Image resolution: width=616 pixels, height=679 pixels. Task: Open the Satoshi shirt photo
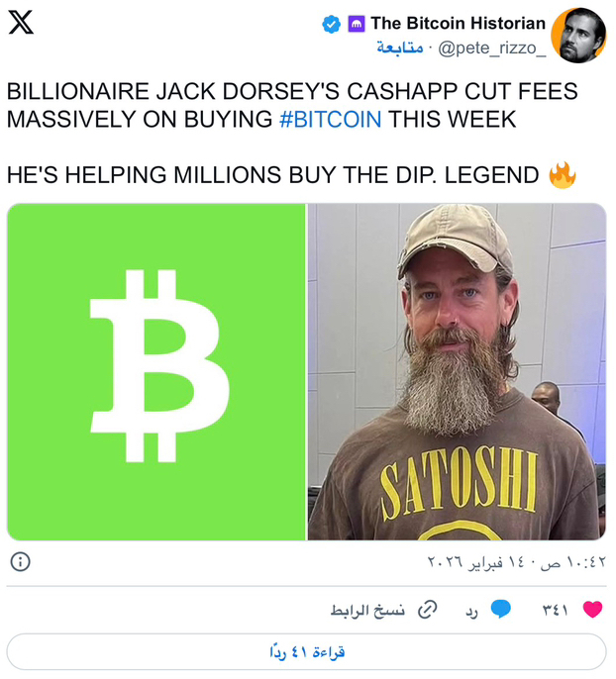point(457,372)
